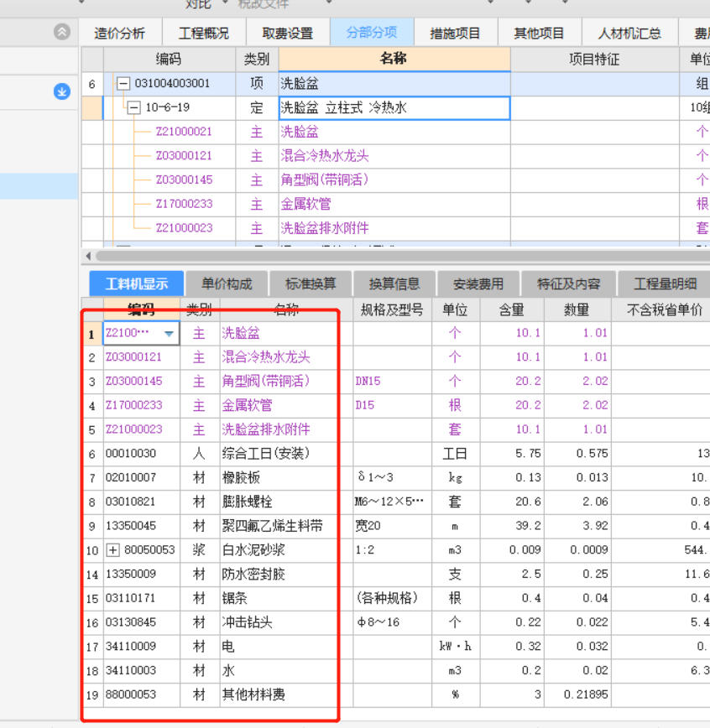Switch to the 造价分析 tab

120,33
